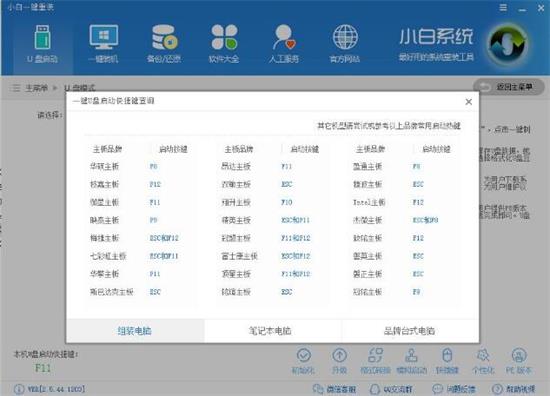Open the 官方网站 globe icon
Viewport: 550px width, 396px height.
(x=345, y=37)
